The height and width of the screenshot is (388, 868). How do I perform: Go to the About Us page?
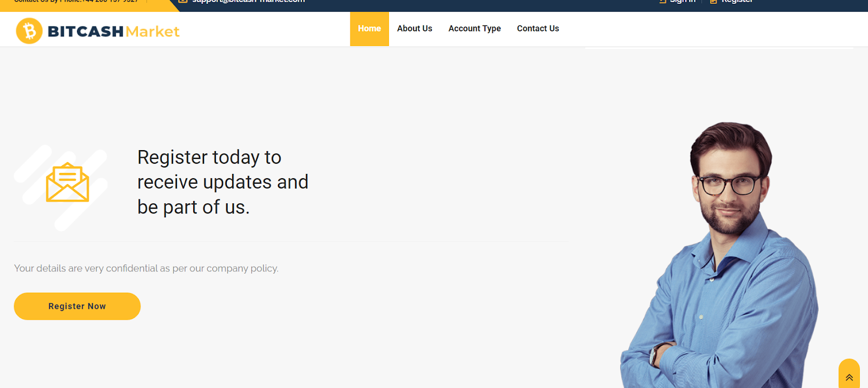(414, 29)
